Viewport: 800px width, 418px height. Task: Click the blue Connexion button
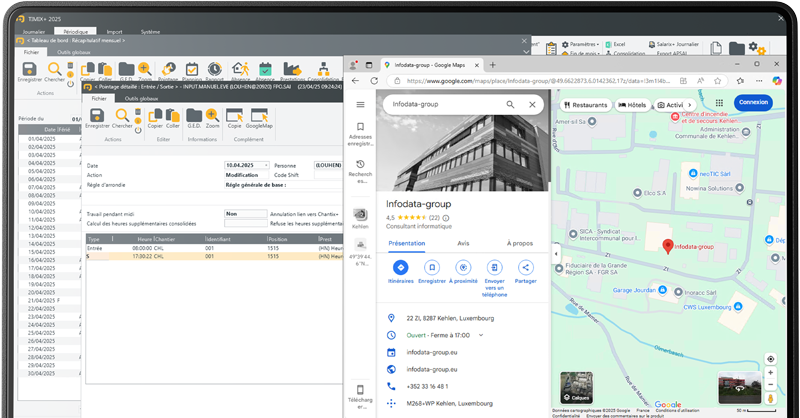753,102
